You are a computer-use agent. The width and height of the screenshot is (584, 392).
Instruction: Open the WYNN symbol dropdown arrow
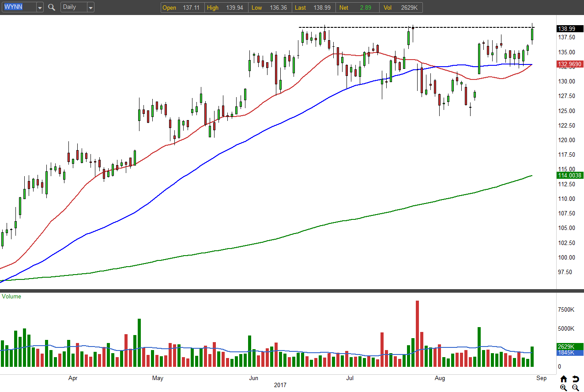[x=40, y=8]
